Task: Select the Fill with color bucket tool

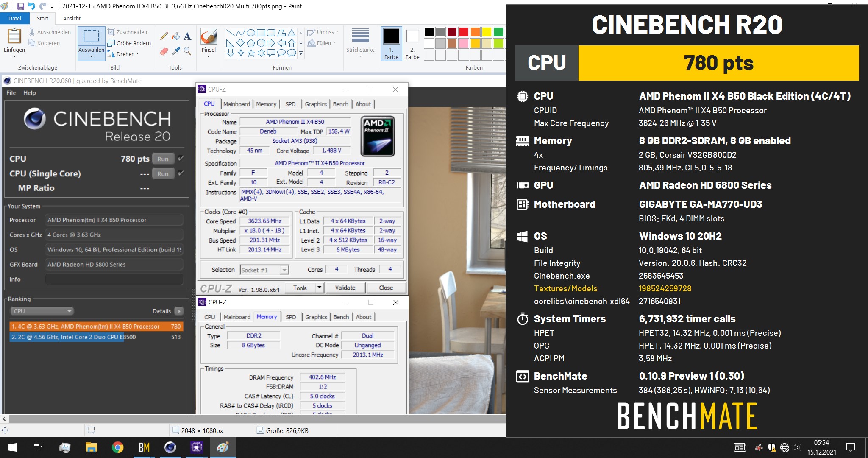Action: [175, 36]
